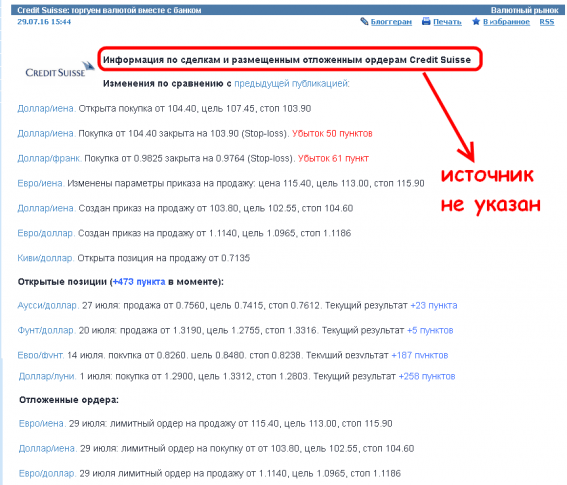
Task: Click article title Credit Suisse header bar
Action: pyautogui.click(x=109, y=10)
